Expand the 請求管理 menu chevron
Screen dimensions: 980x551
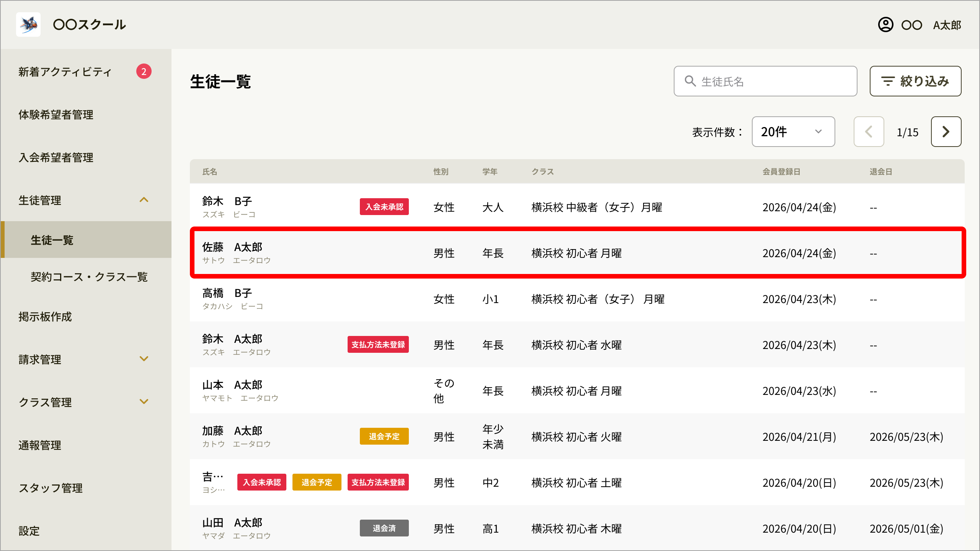click(144, 359)
